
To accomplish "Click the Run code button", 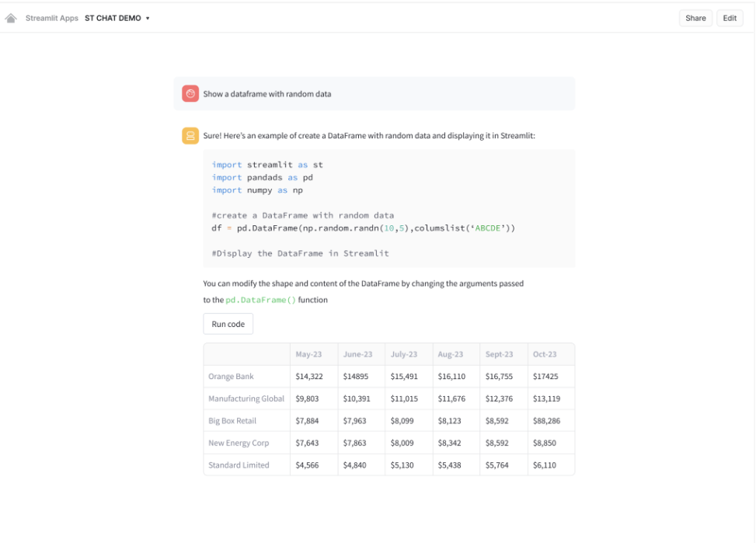I will [228, 324].
